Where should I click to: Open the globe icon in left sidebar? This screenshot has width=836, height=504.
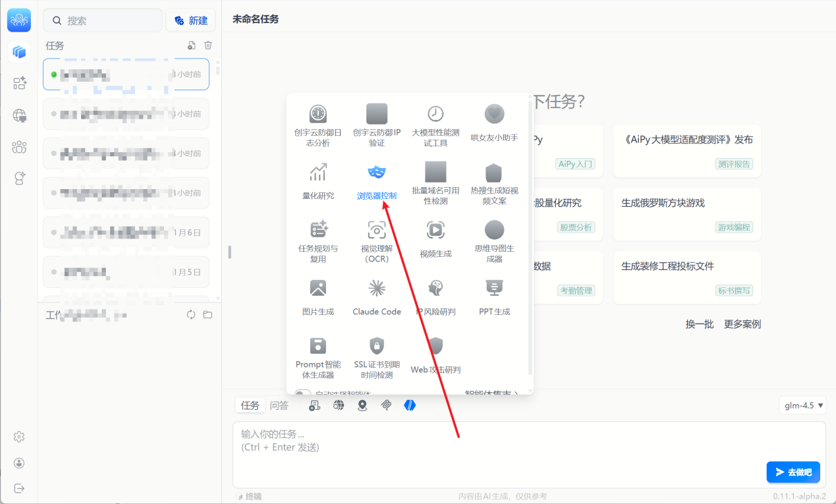tap(19, 116)
